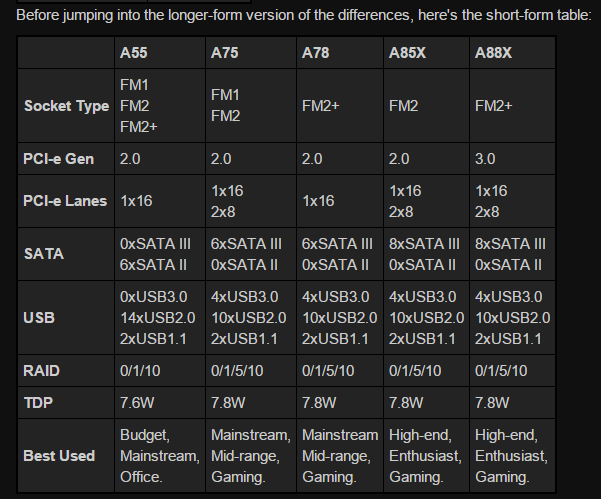This screenshot has width=601, height=499.
Task: Select A75 socket cell listing FM1 FM2
Action: (x=251, y=106)
